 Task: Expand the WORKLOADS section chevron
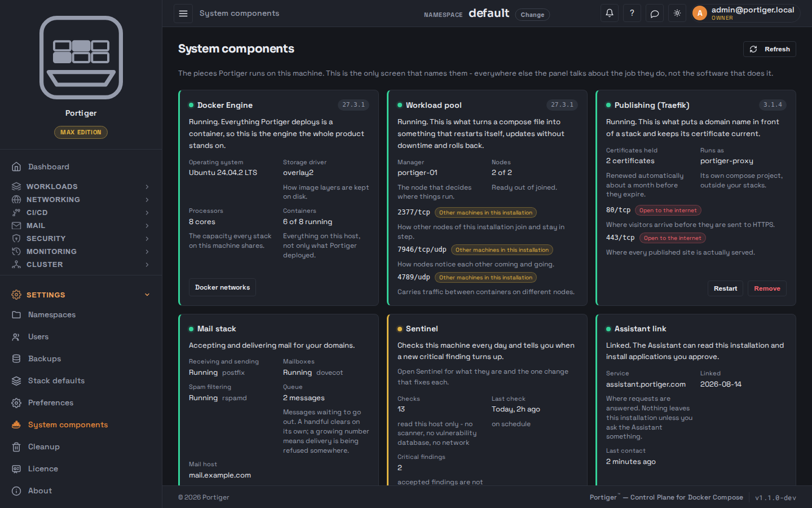click(x=147, y=186)
